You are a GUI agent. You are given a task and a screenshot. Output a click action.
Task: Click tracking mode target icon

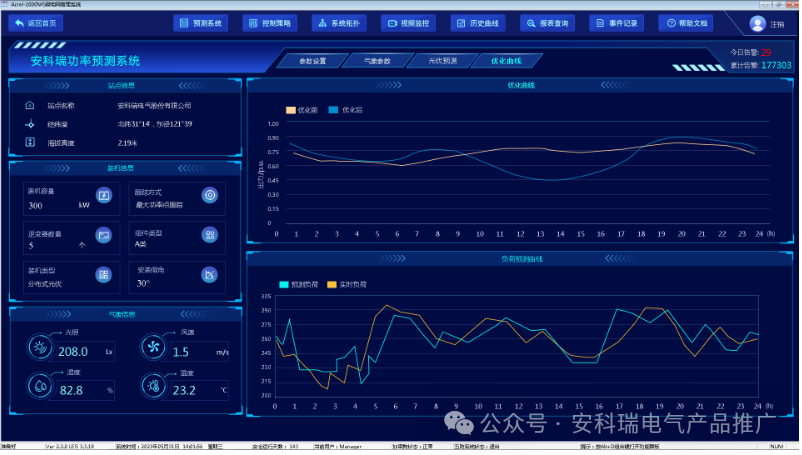[x=210, y=195]
